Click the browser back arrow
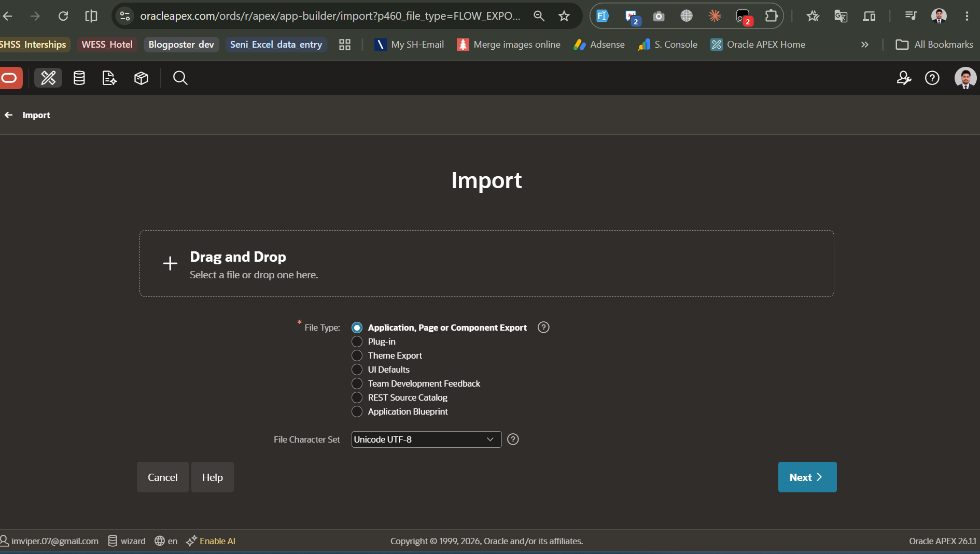The height and width of the screenshot is (554, 980). click(x=8, y=16)
